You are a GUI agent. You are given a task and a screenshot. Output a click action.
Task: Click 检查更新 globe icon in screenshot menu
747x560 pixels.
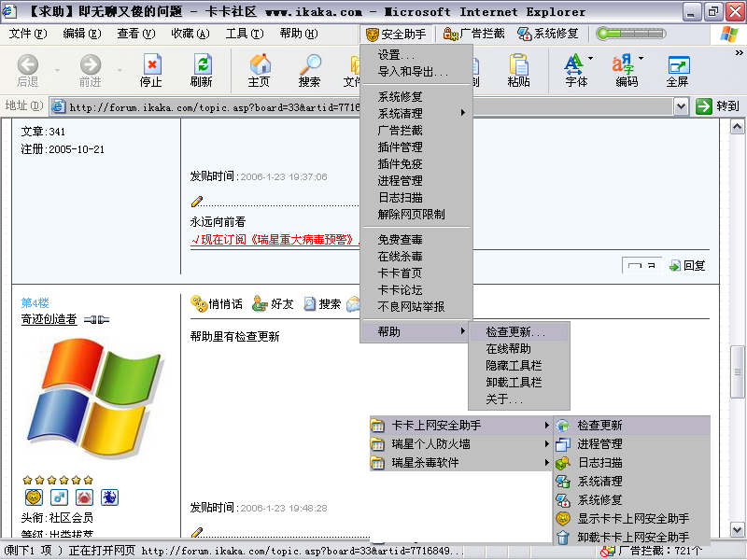(x=563, y=426)
